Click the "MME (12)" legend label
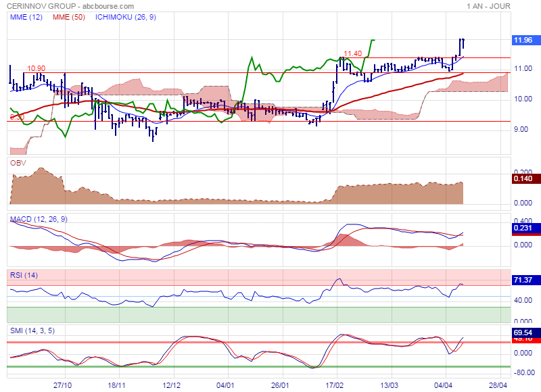This screenshot has height=392, width=541. (26, 17)
